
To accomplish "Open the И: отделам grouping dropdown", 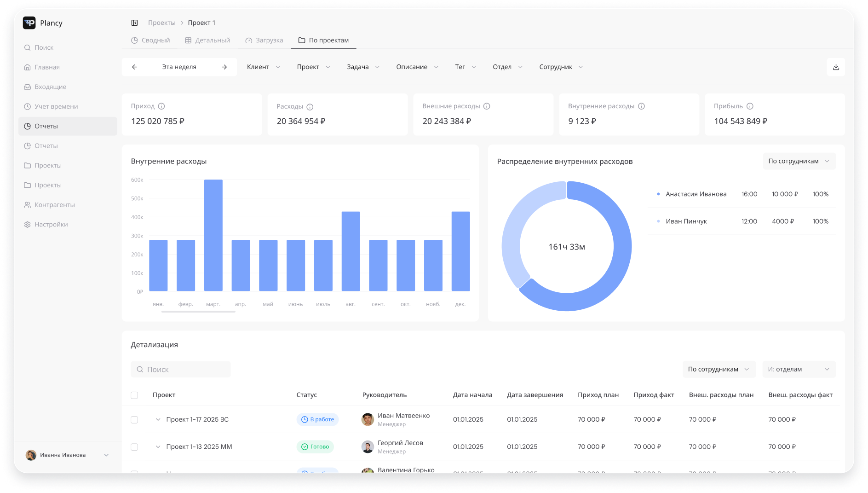I will coord(799,369).
